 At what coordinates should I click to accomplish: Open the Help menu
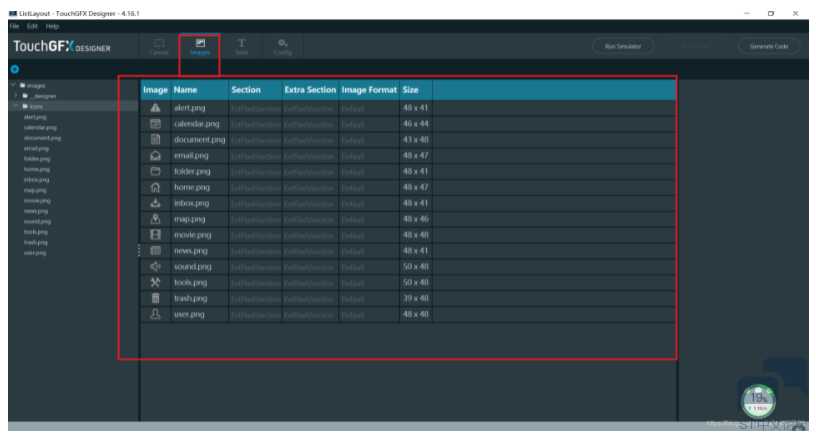[52, 26]
